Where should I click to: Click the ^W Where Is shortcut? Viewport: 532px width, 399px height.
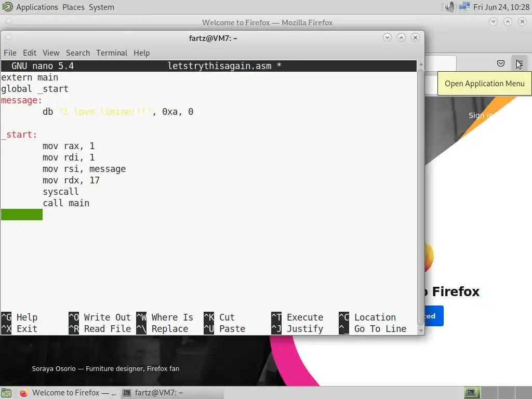pyautogui.click(x=165, y=317)
